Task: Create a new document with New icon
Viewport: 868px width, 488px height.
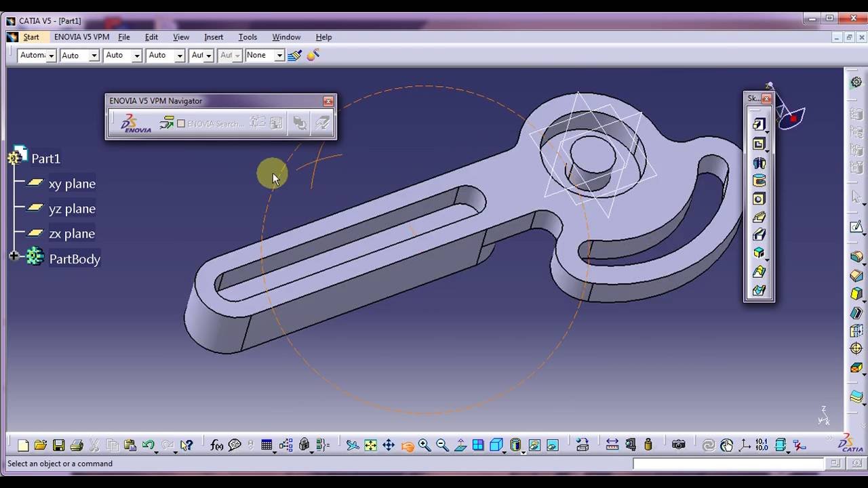Action: [x=23, y=445]
